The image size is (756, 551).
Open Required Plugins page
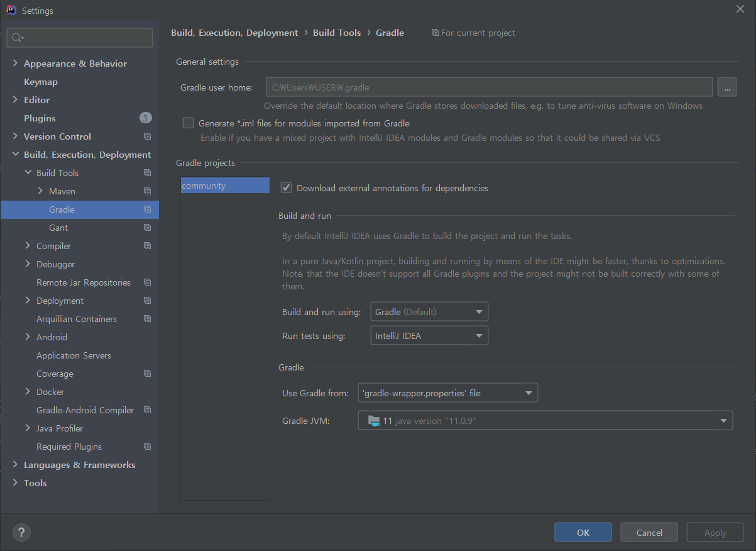tap(69, 447)
